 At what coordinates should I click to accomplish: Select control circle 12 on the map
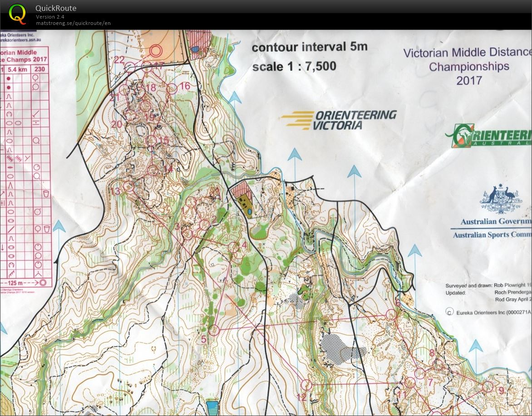[x=307, y=385]
